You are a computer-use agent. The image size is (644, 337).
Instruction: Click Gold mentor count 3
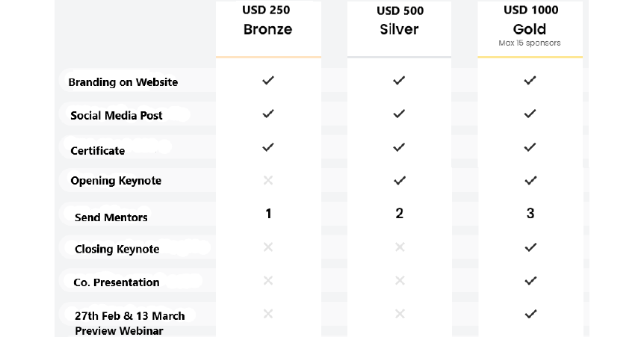[x=530, y=213]
